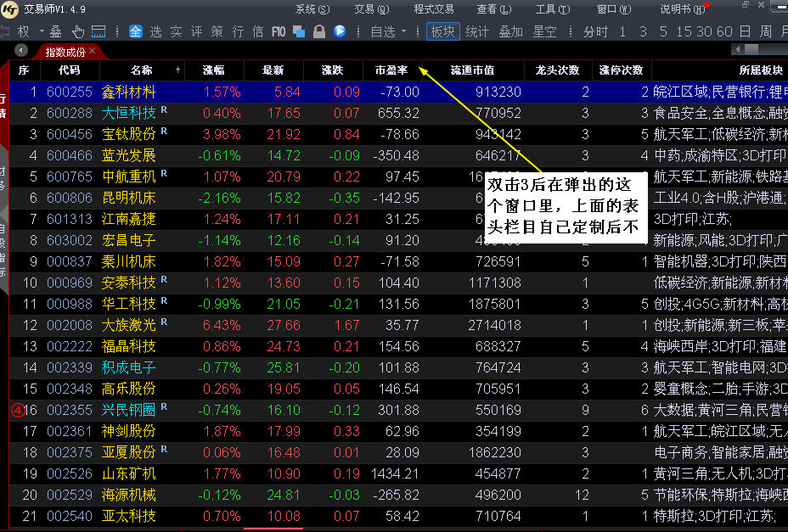
Task: Click the 叠 overlay stock icon
Action: [x=55, y=31]
